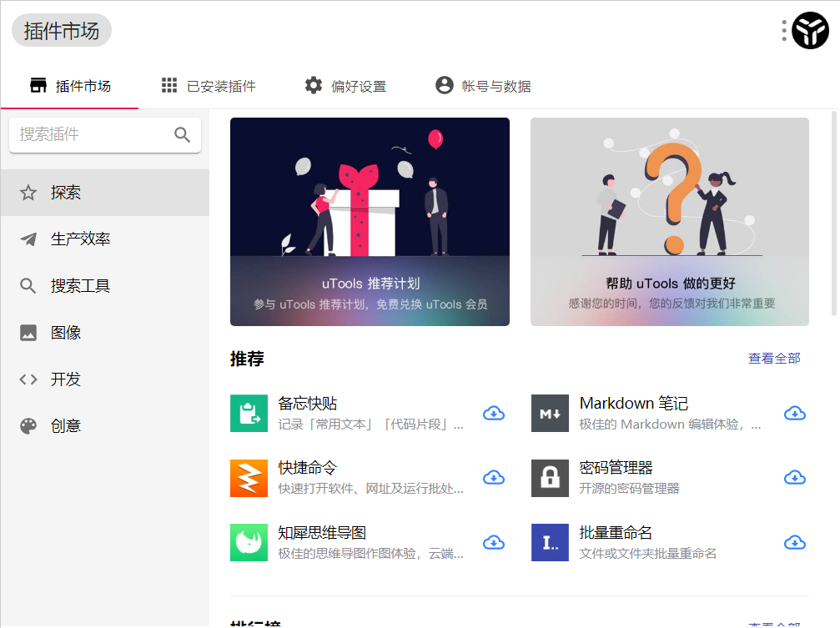Download the 备忘快贴 plugin

494,413
